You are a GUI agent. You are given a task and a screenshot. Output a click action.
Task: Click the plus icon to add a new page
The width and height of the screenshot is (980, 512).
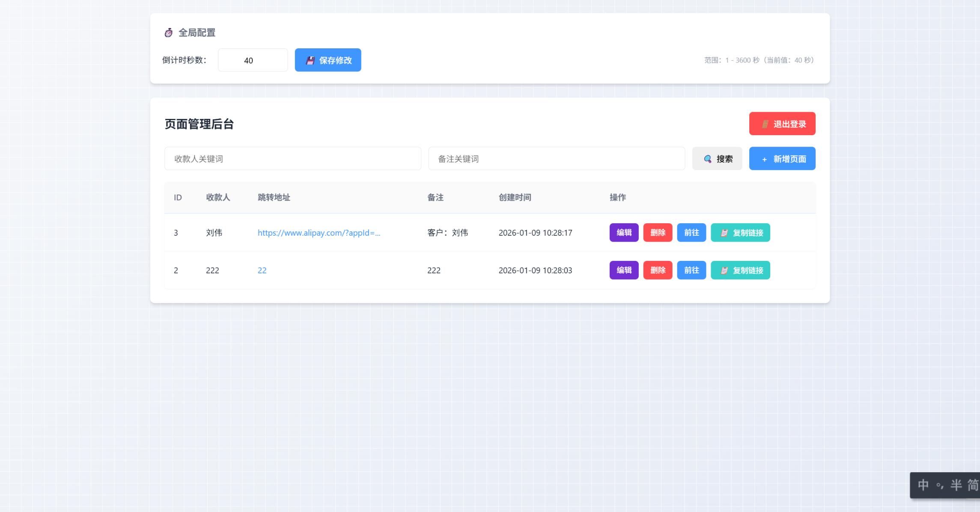764,160
